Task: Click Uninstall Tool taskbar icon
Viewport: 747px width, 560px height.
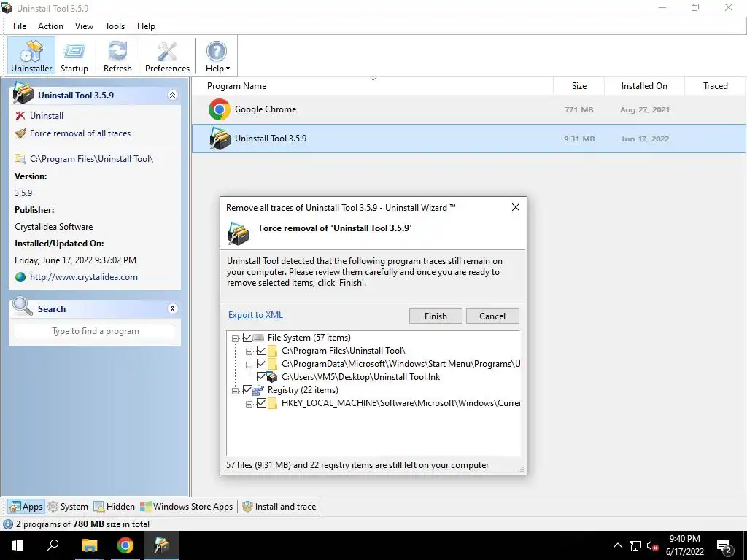Action: point(161,545)
